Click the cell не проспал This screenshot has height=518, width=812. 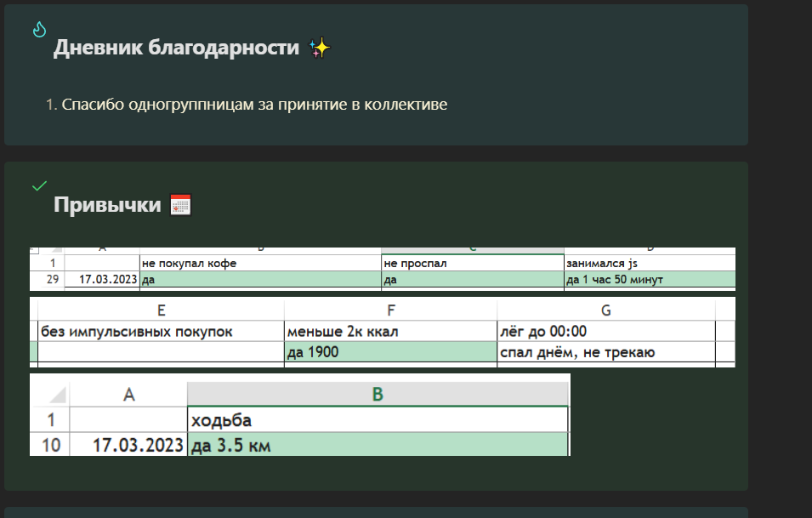[x=472, y=263]
